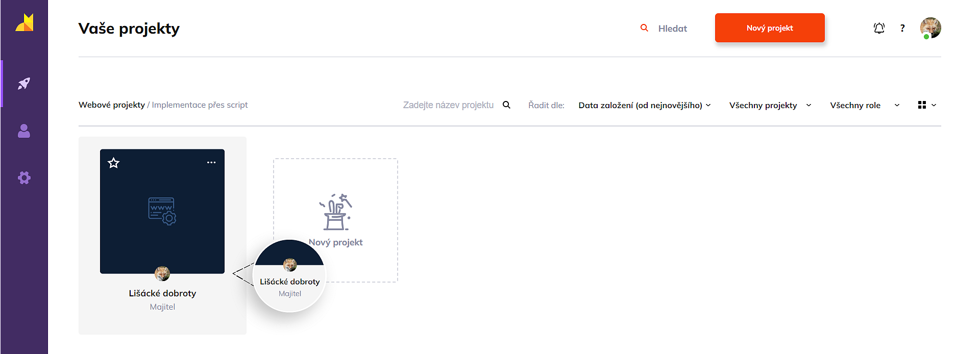
Task: Select the Webové projekty tab
Action: (x=112, y=105)
